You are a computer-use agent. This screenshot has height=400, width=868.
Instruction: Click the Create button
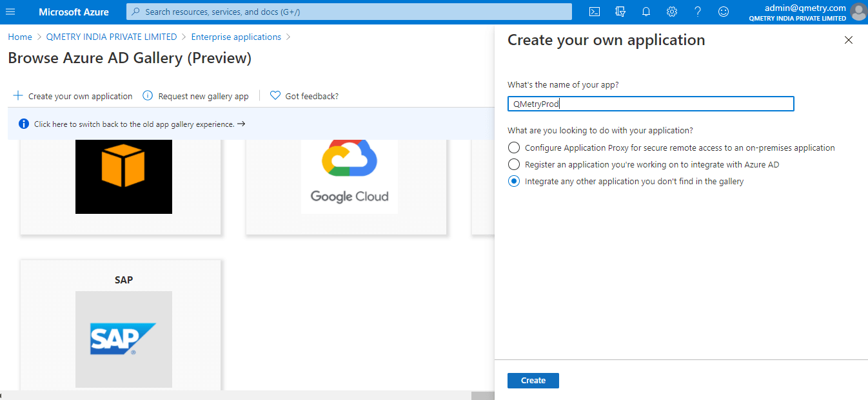click(x=533, y=381)
